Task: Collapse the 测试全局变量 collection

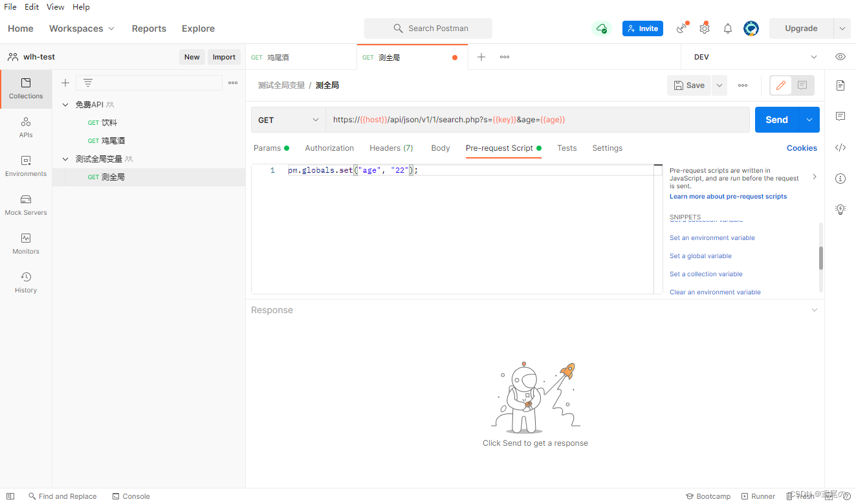Action: 65,159
